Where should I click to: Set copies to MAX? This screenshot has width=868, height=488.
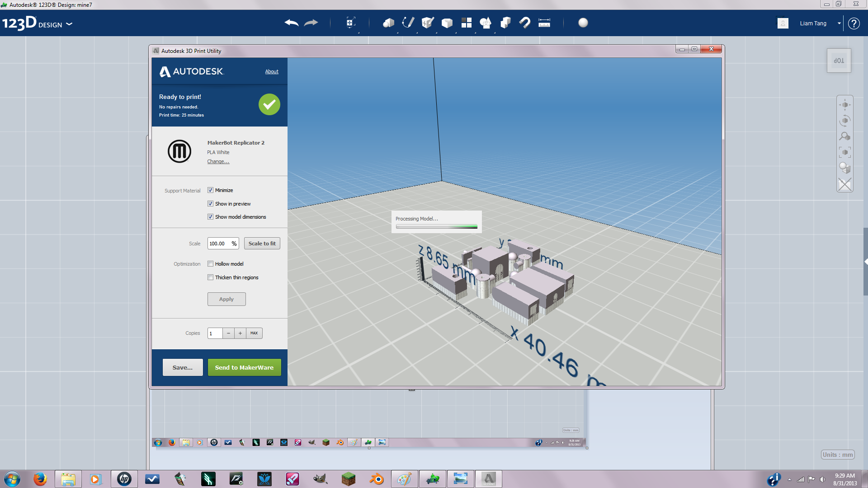(x=255, y=333)
